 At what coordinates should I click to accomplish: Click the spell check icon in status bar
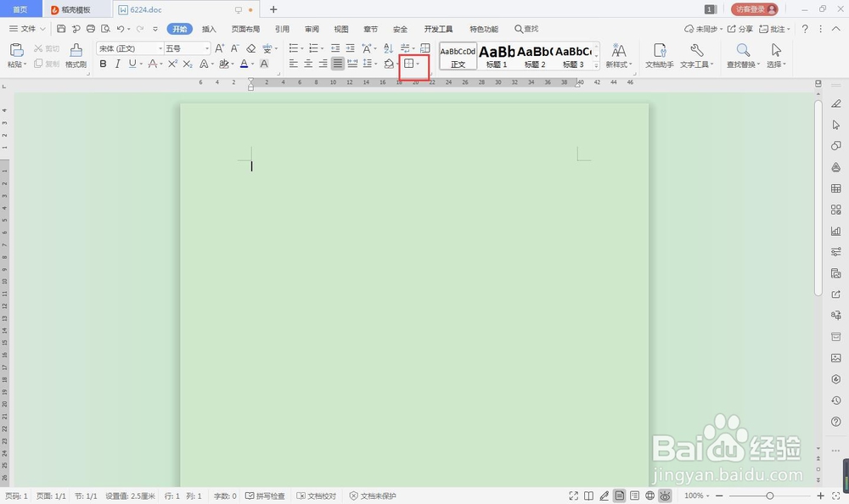pyautogui.click(x=250, y=496)
